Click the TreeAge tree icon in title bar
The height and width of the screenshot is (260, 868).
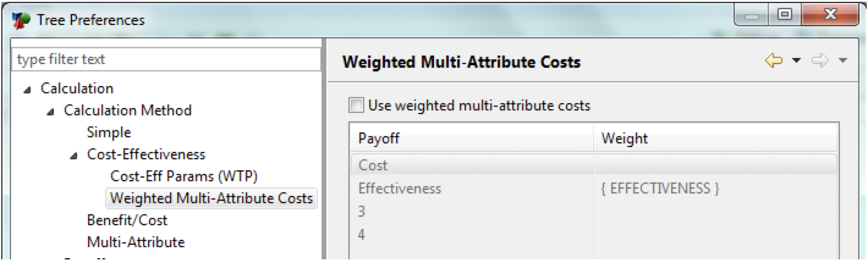click(21, 21)
